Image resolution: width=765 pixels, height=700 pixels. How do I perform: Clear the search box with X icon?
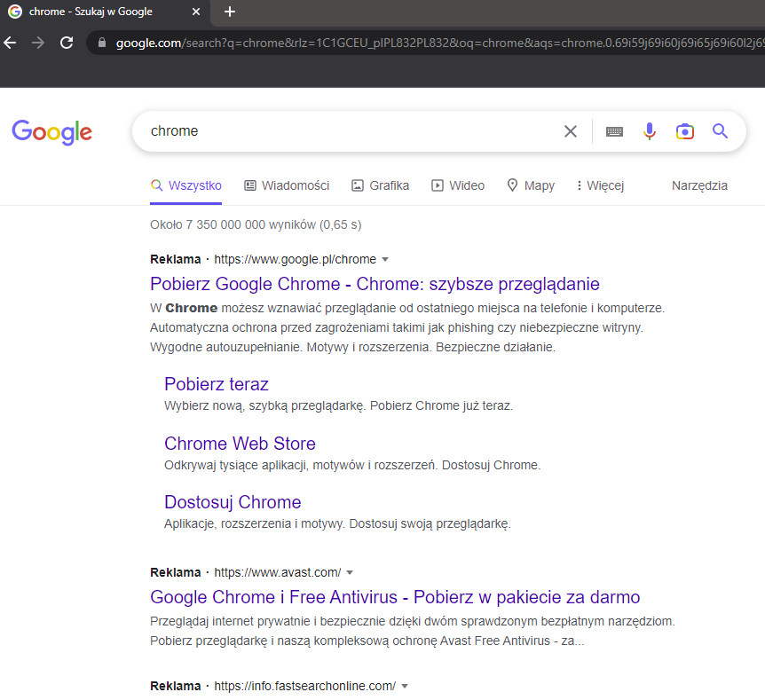[x=571, y=131]
